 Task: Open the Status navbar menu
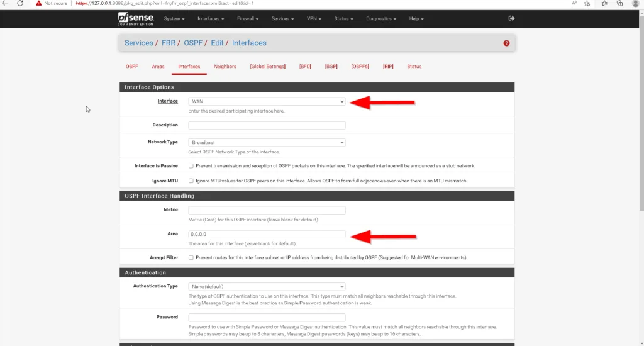pyautogui.click(x=343, y=18)
